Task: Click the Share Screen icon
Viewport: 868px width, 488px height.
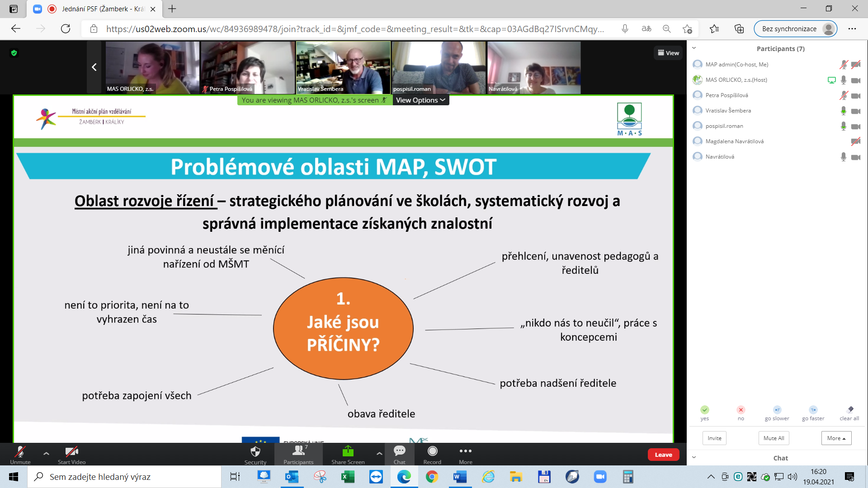Action: tap(347, 452)
